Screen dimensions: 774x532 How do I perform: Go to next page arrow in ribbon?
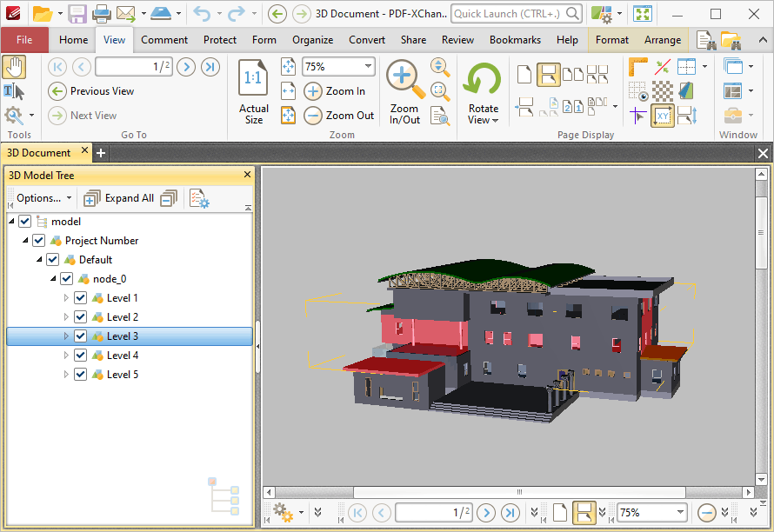coord(185,67)
